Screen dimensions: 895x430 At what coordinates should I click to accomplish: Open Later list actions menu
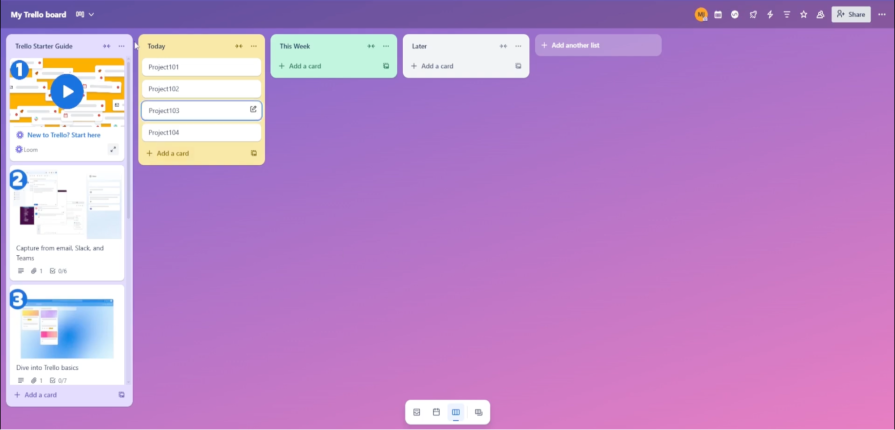pyautogui.click(x=518, y=46)
